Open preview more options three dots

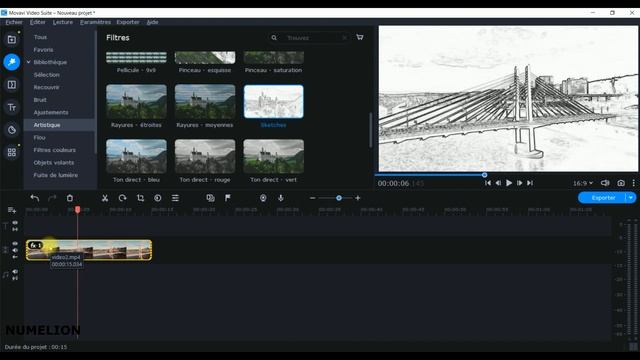pyautogui.click(x=633, y=183)
